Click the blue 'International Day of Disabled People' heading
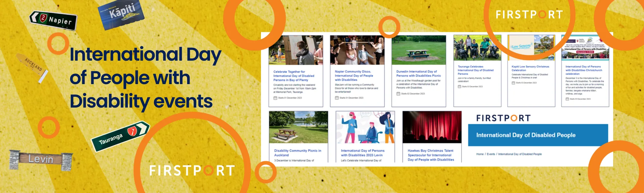 (526, 135)
